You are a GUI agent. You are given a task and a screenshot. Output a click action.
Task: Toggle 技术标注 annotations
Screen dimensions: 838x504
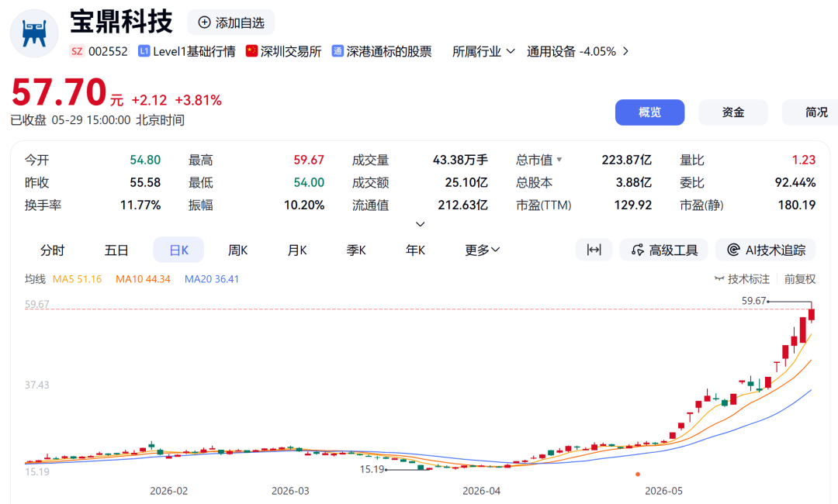pyautogui.click(x=743, y=278)
